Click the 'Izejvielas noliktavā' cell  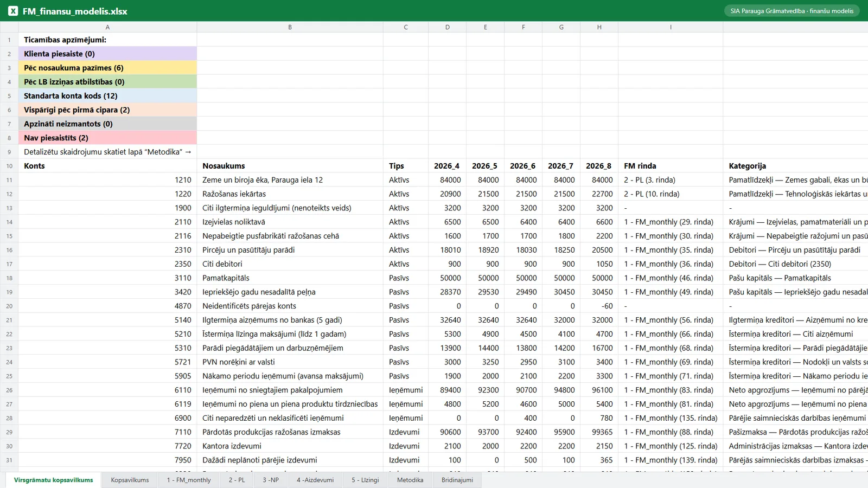[290, 222]
